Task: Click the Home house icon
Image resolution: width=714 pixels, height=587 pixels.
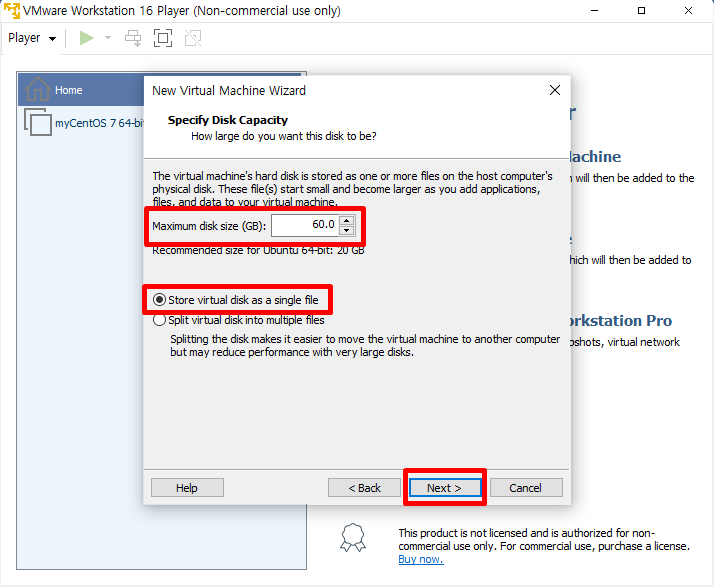Action: [38, 88]
